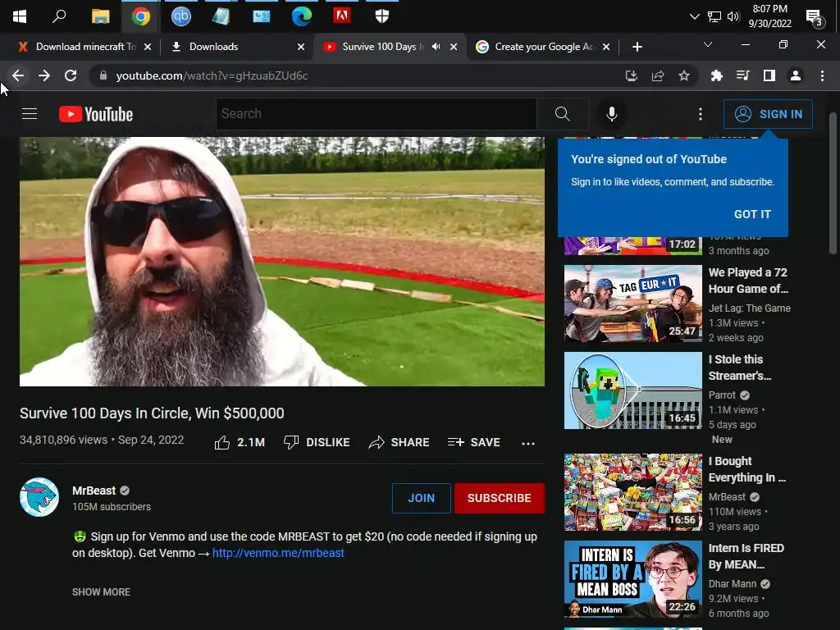Go forward in browser history
Viewport: 840px width, 630px height.
click(x=44, y=75)
